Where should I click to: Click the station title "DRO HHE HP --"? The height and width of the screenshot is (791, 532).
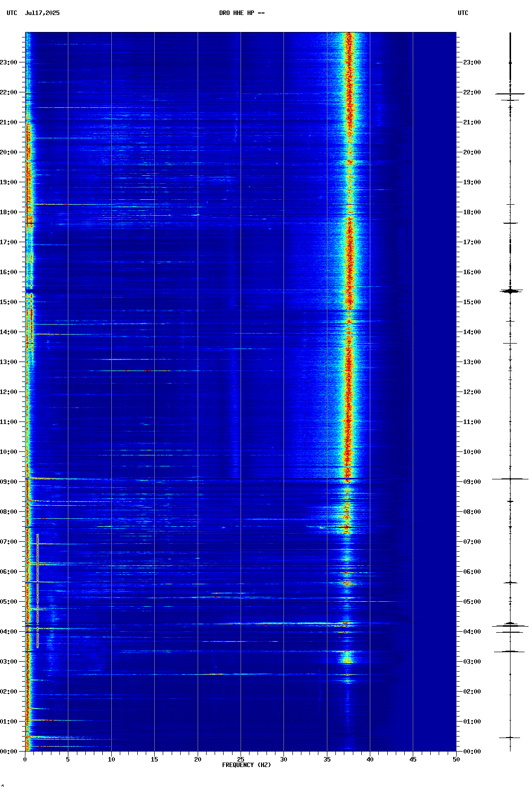point(242,13)
